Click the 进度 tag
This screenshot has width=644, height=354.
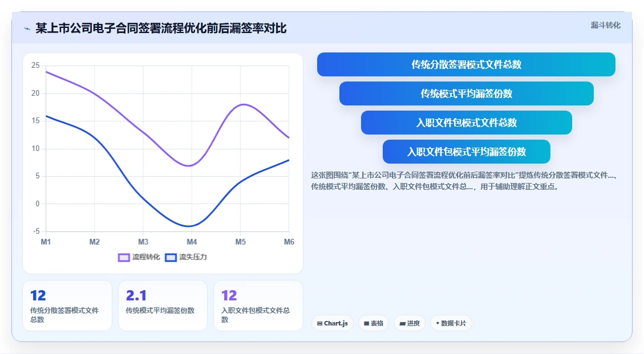pyautogui.click(x=410, y=324)
